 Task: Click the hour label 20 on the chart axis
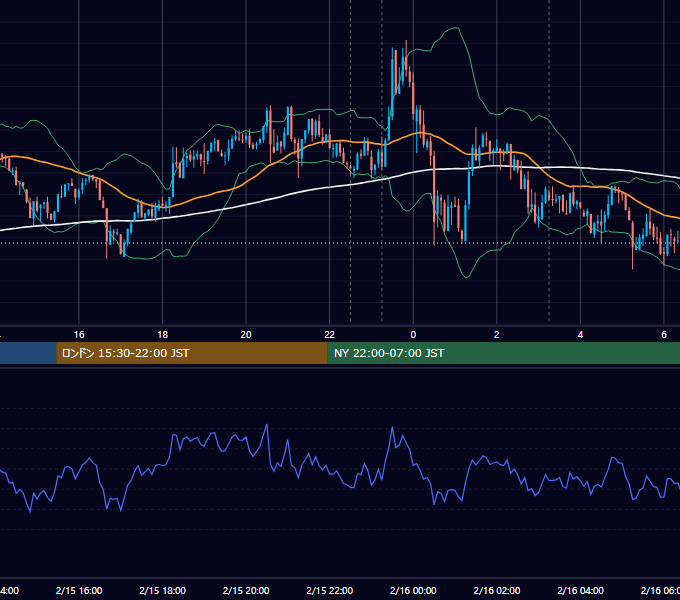tap(246, 335)
